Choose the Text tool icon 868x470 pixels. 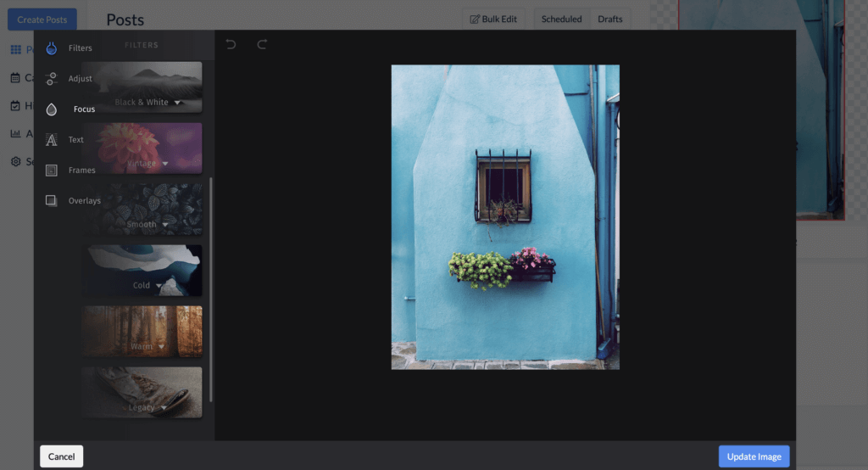click(52, 140)
